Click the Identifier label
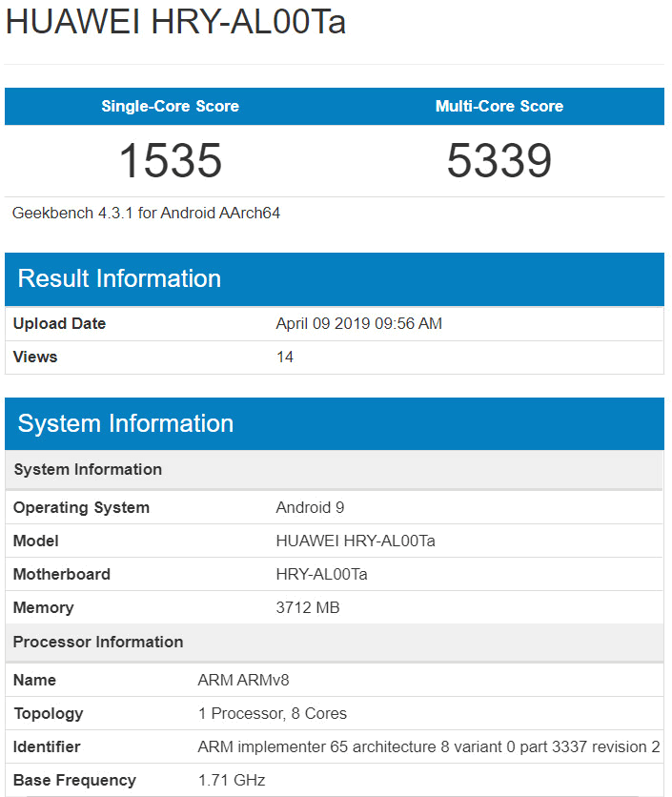 47,746
